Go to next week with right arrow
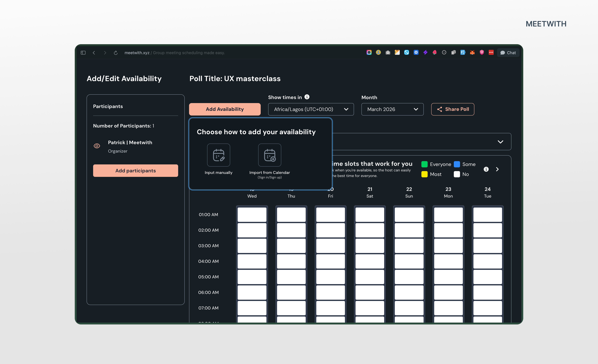This screenshot has height=364, width=598. pos(497,169)
